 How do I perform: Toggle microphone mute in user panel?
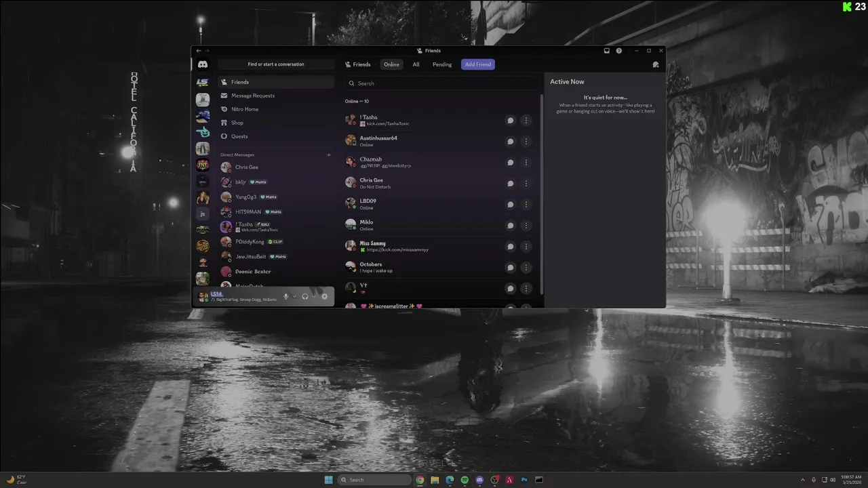[286, 296]
